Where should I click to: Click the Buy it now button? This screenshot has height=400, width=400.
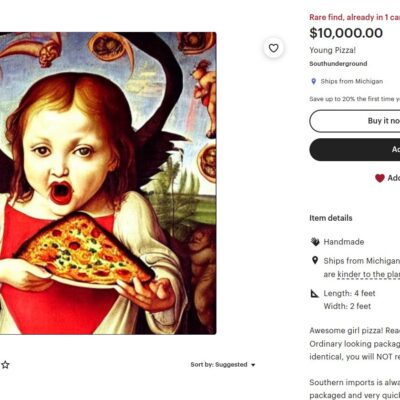(x=355, y=121)
